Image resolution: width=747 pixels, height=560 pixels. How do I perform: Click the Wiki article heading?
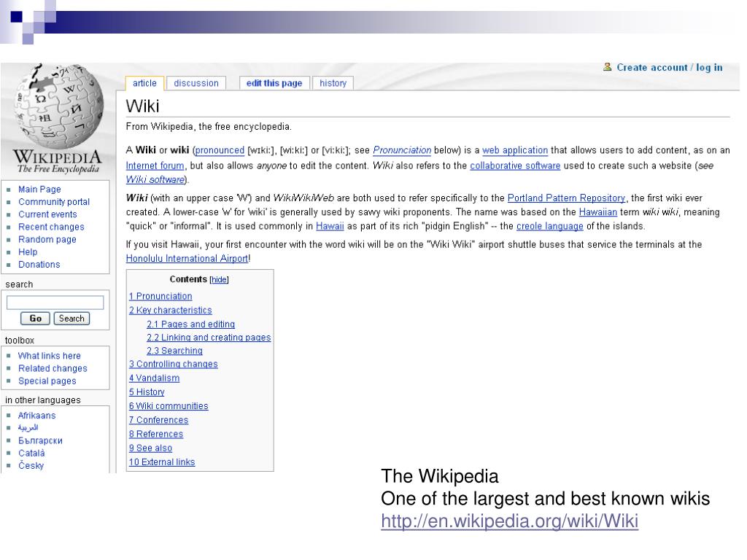tap(142, 106)
